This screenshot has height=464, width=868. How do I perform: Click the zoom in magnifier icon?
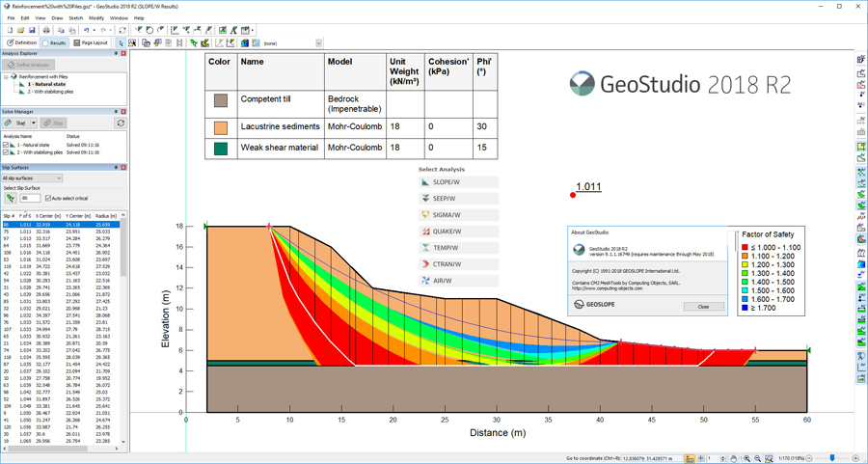coord(746,458)
